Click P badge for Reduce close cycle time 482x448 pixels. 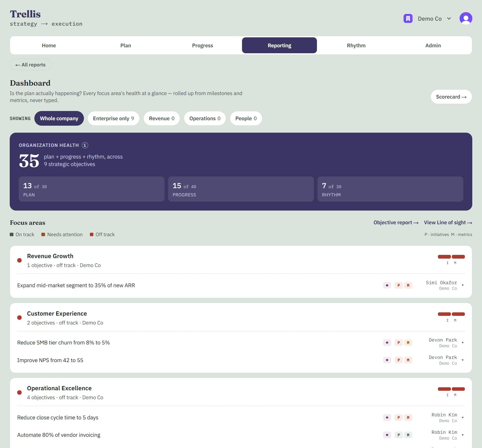[x=399, y=417]
